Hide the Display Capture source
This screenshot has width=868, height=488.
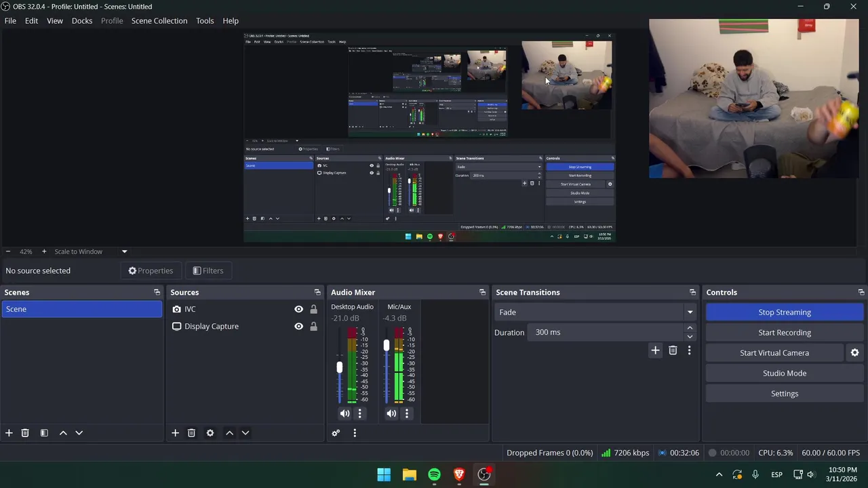[x=298, y=326]
